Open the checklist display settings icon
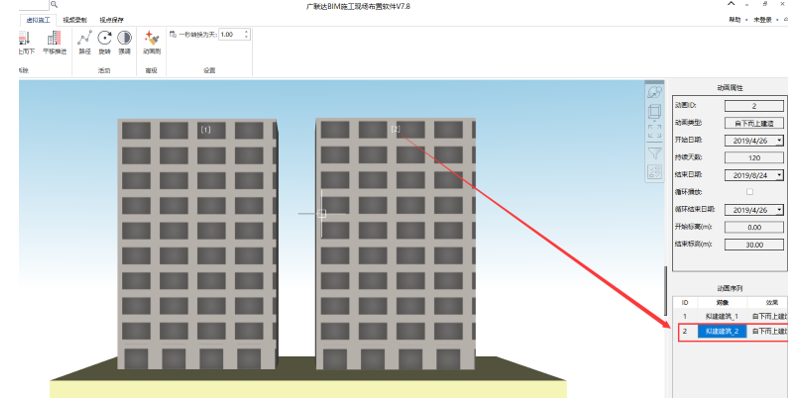Screen dimensions: 788x399 click(x=654, y=172)
